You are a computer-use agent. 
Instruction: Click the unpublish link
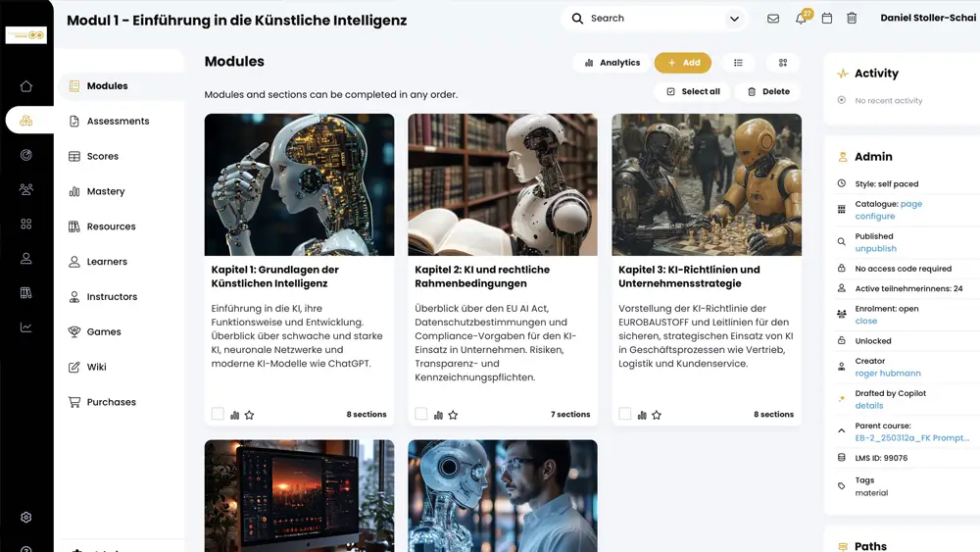coord(875,248)
